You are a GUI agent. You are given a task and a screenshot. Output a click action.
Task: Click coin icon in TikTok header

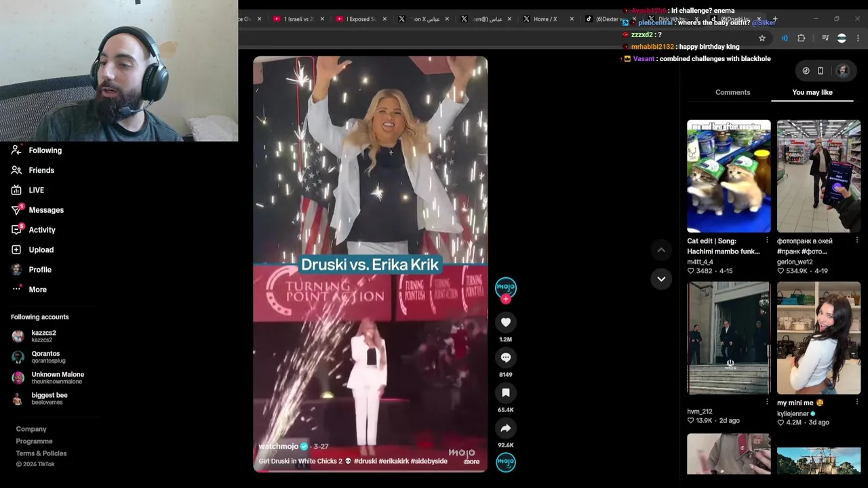tap(806, 70)
